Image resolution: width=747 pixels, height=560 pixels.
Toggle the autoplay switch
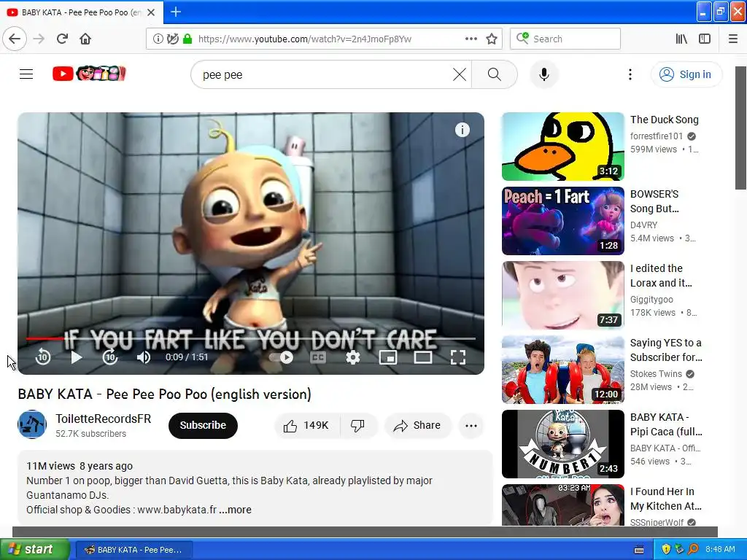tap(281, 357)
